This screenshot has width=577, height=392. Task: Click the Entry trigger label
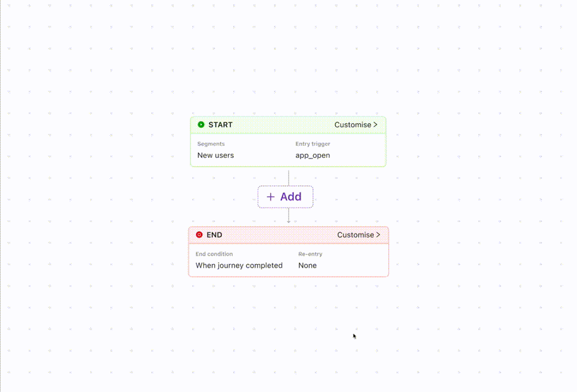(313, 143)
